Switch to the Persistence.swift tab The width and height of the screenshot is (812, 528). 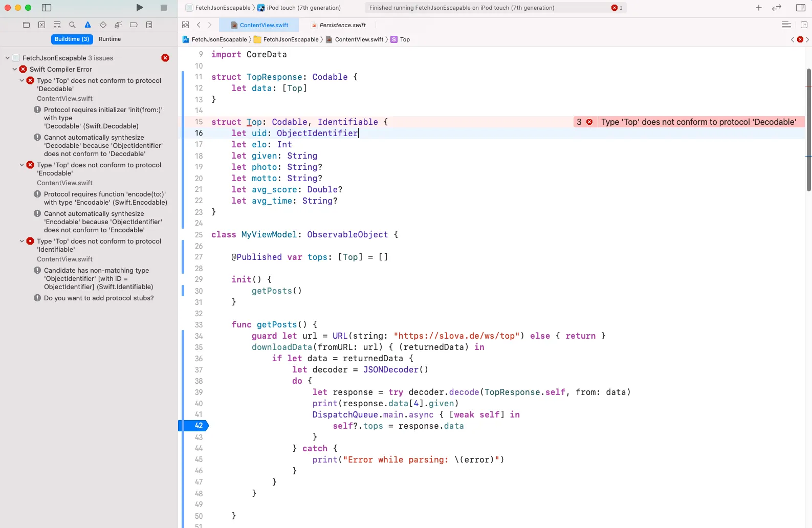tap(338, 25)
